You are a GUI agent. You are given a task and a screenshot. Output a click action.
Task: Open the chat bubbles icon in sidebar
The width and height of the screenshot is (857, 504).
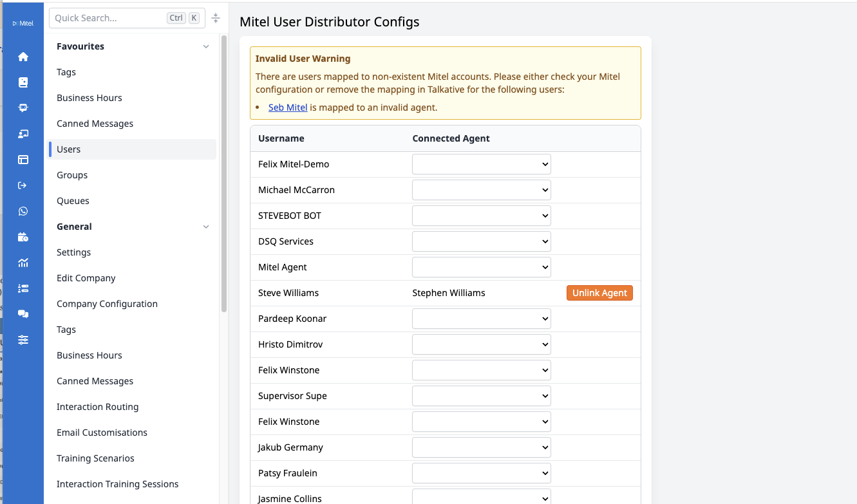(x=23, y=314)
